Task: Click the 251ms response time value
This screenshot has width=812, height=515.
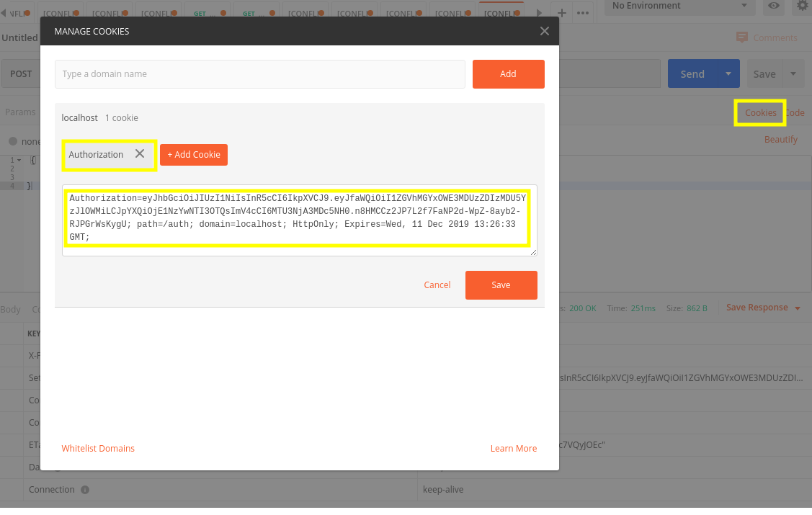Action: point(643,308)
